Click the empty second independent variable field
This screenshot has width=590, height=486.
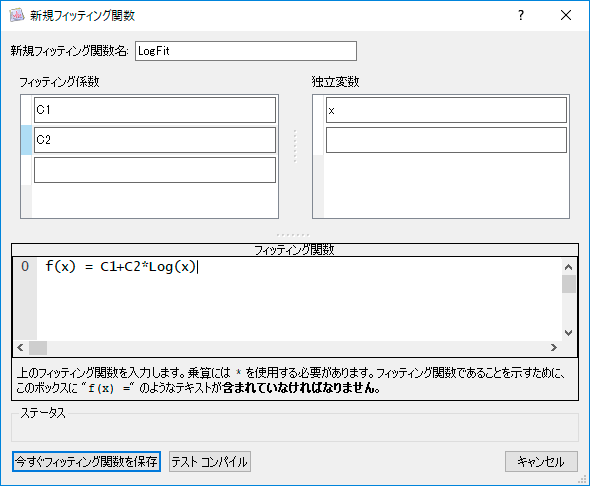click(446, 140)
